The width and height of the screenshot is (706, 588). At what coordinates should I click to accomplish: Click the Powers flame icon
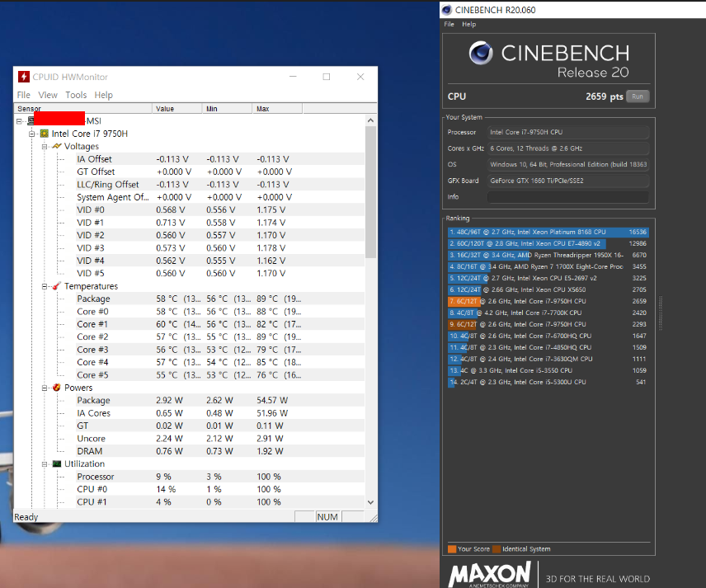57,388
